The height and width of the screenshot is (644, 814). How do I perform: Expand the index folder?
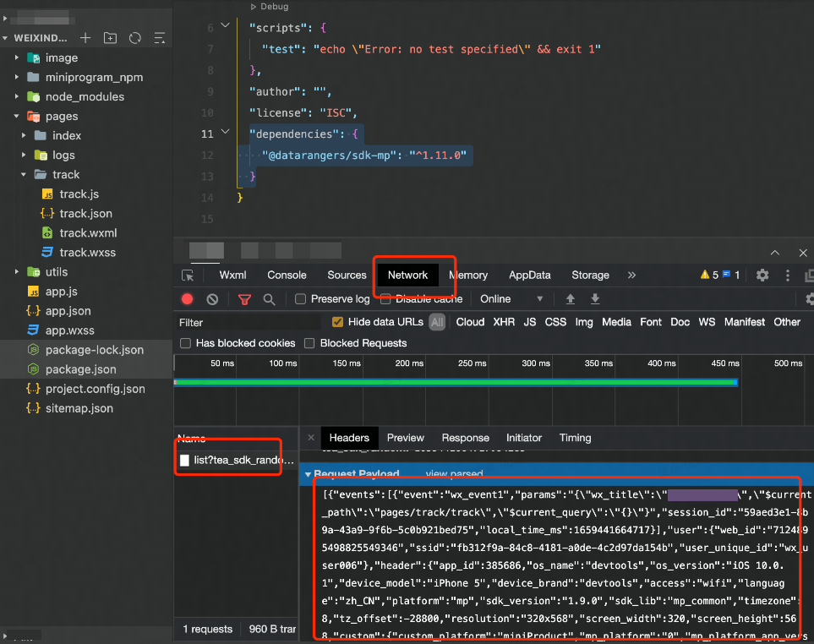(x=24, y=135)
